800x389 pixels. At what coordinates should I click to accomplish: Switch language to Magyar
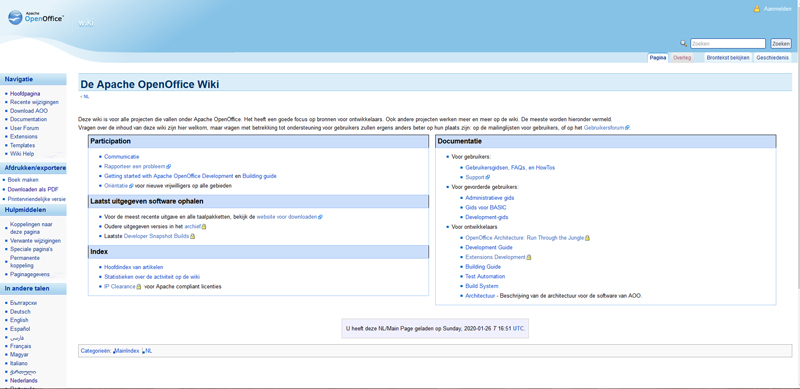pos(19,354)
